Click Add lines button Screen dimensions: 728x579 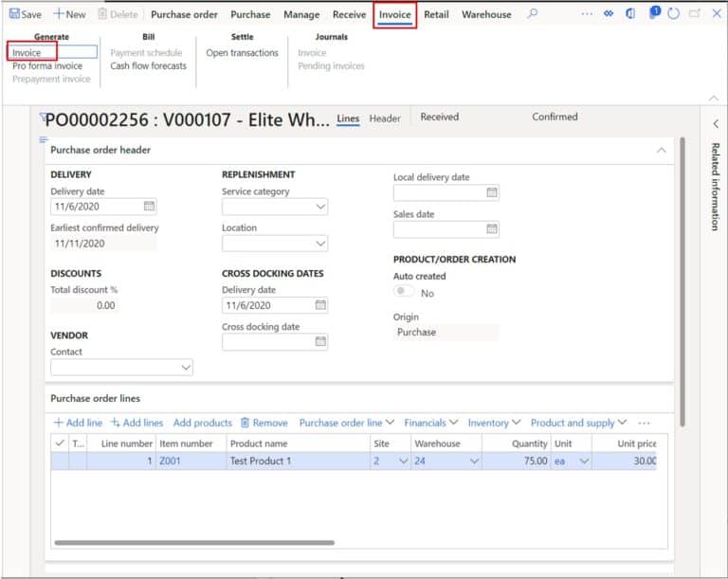point(136,423)
